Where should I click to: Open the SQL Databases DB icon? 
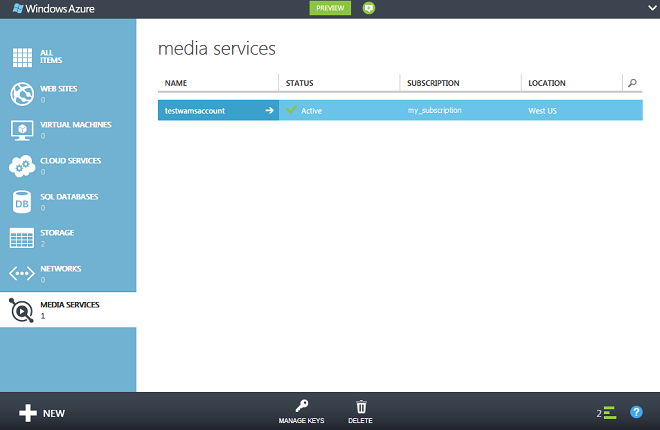click(22, 202)
